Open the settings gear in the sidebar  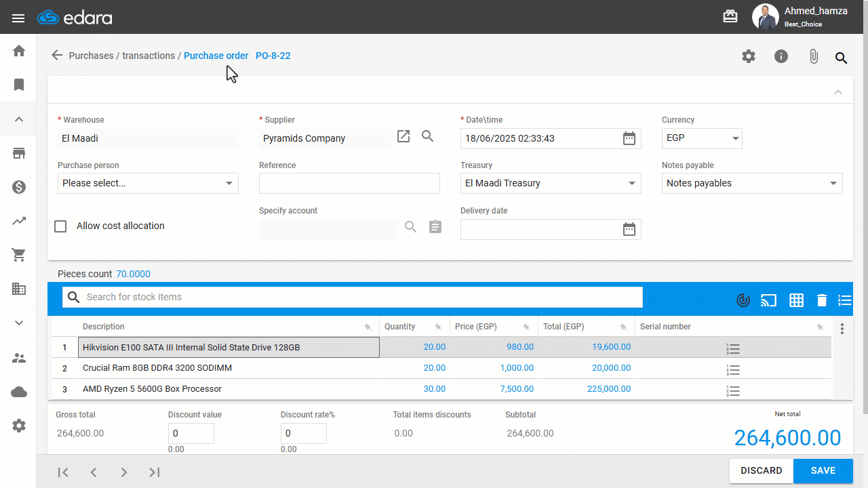tap(19, 426)
